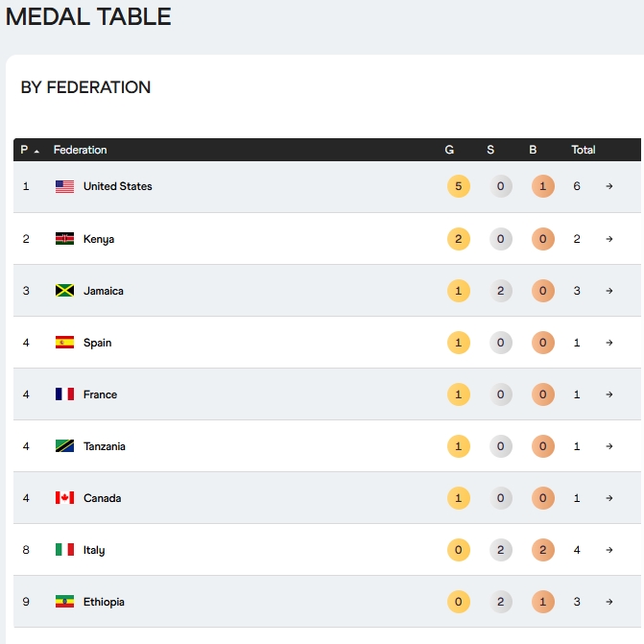Sort by the Federation column header
Screen dimensions: 644x644
pyautogui.click(x=81, y=150)
